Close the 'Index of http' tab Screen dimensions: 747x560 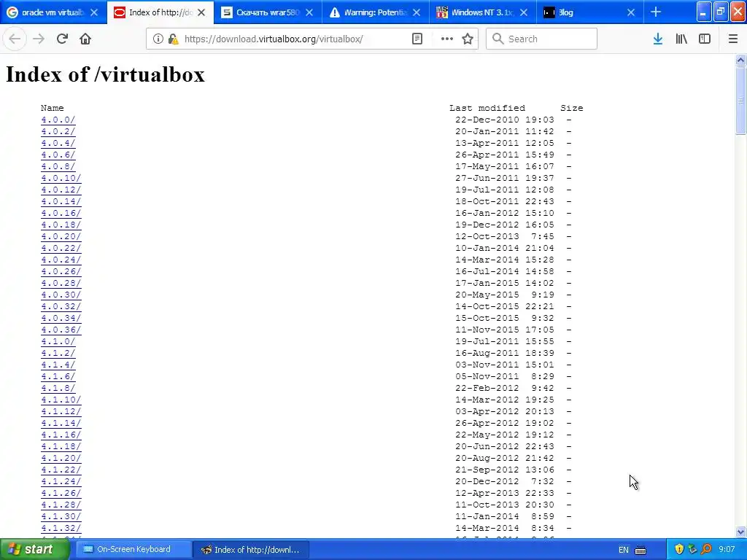point(201,12)
